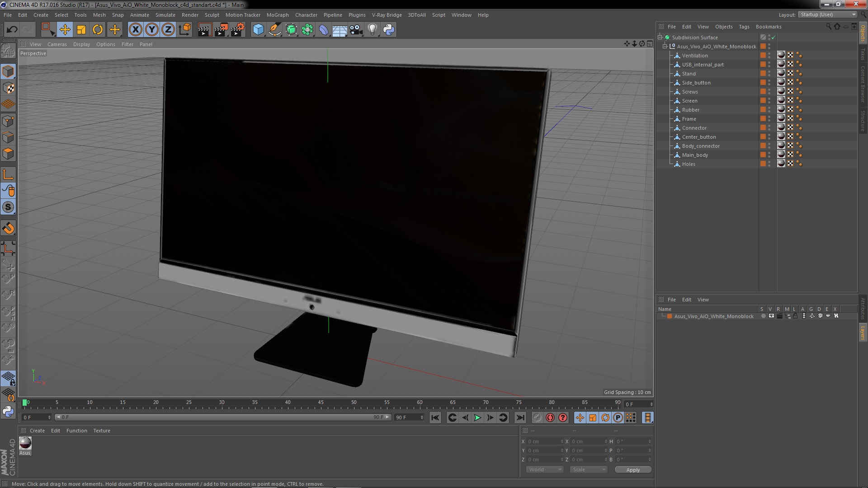This screenshot has height=488, width=868.
Task: Collapse the Subdivision Surface tree node
Action: (660, 38)
